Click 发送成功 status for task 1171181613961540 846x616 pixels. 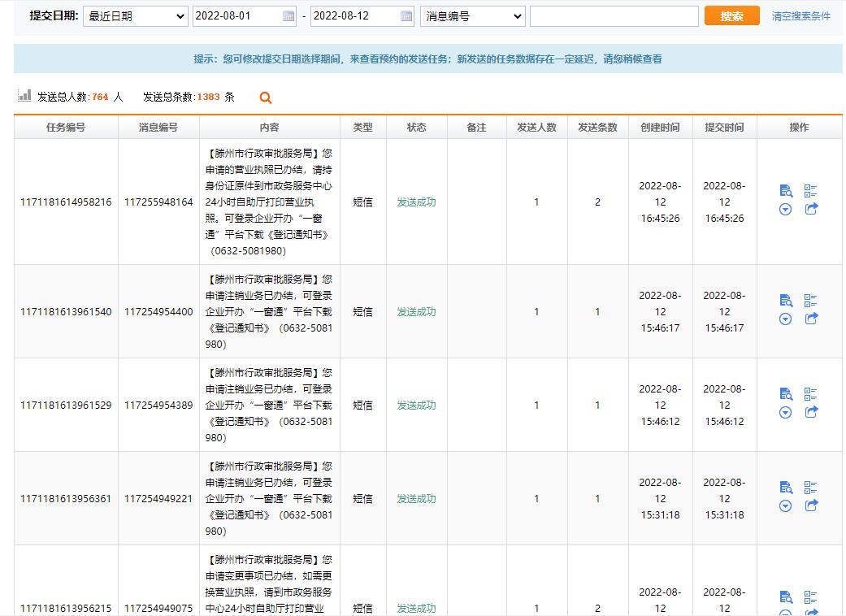pos(417,312)
